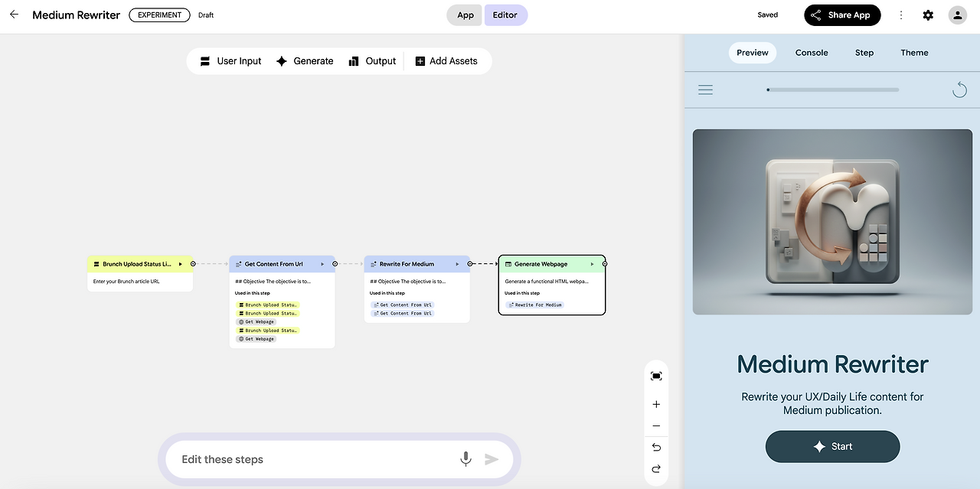Open the Preview tab
Viewport: 980px width, 489px height.
click(x=753, y=53)
